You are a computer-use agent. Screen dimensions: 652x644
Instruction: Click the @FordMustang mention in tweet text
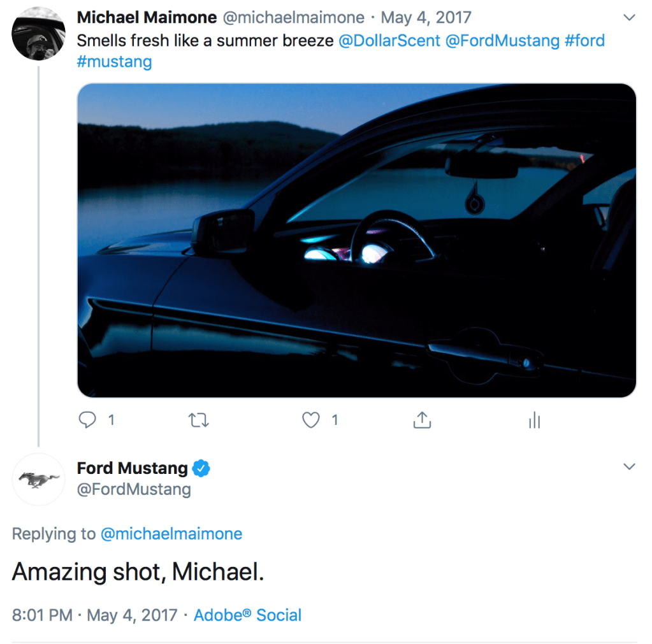click(502, 41)
